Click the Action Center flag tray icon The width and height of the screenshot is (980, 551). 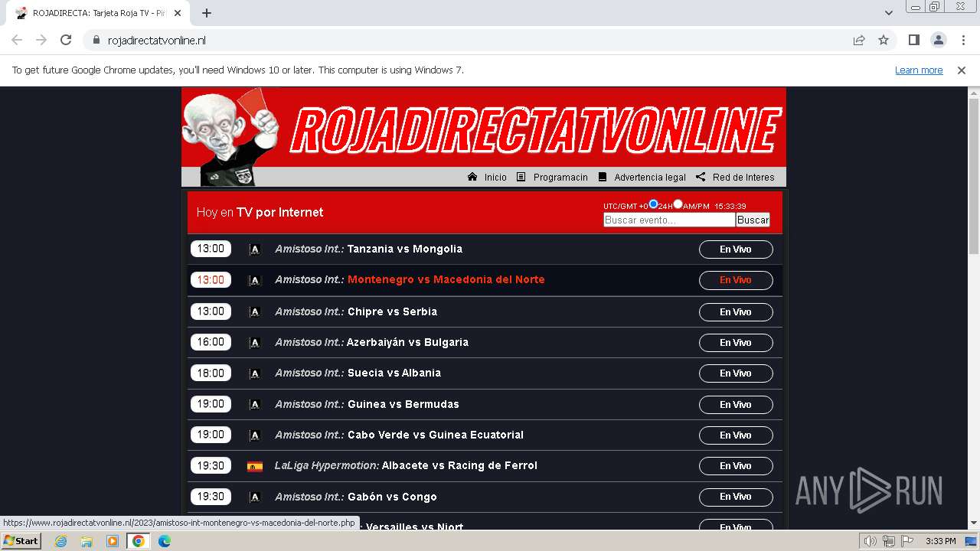point(907,541)
